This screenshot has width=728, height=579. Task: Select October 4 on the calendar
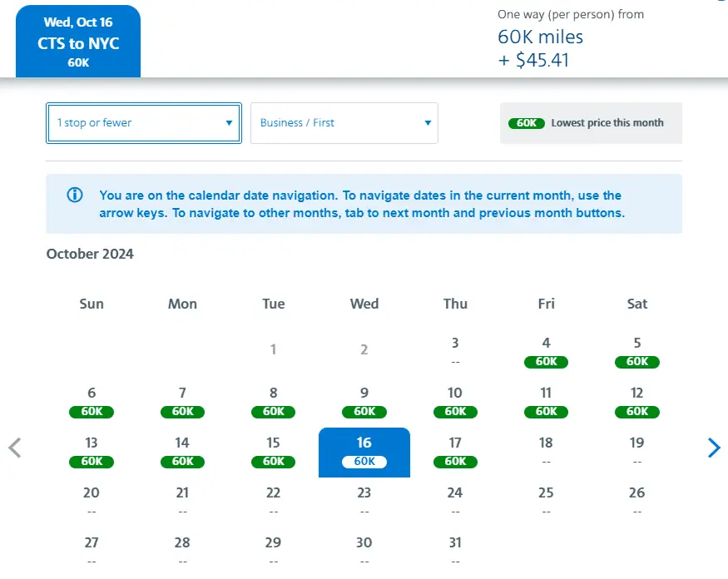(546, 351)
